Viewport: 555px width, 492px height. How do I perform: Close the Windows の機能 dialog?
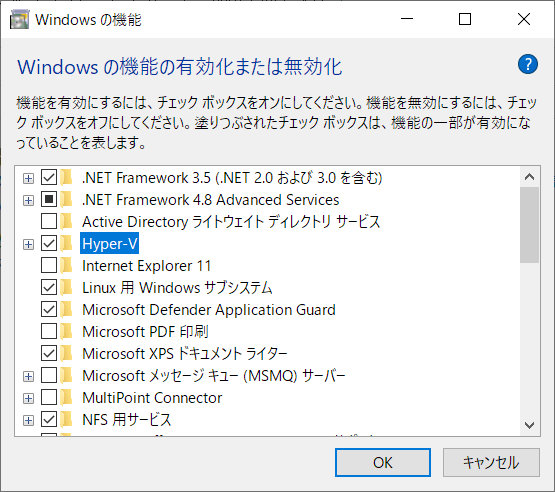tap(523, 19)
